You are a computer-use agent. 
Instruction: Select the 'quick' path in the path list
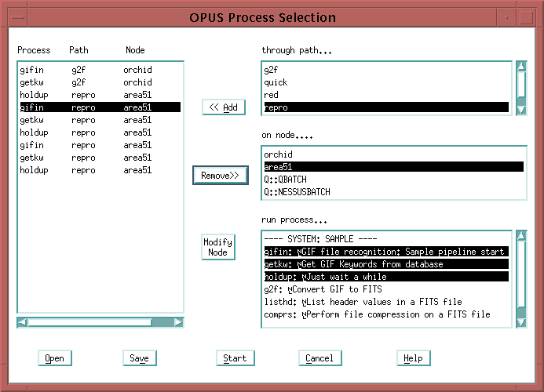(x=276, y=82)
